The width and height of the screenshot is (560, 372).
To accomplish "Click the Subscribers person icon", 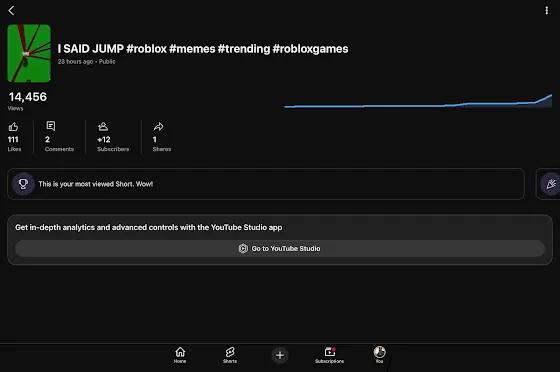I will (x=103, y=126).
